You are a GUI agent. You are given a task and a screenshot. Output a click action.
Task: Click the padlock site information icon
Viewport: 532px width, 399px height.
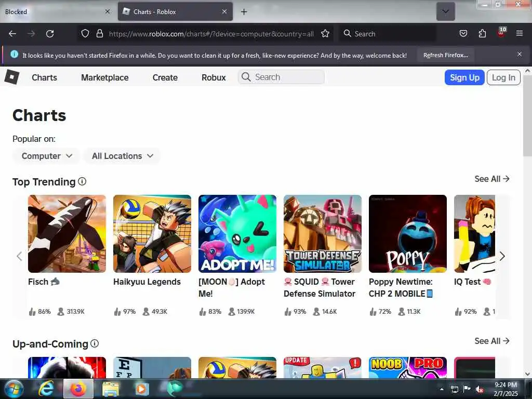point(99,33)
